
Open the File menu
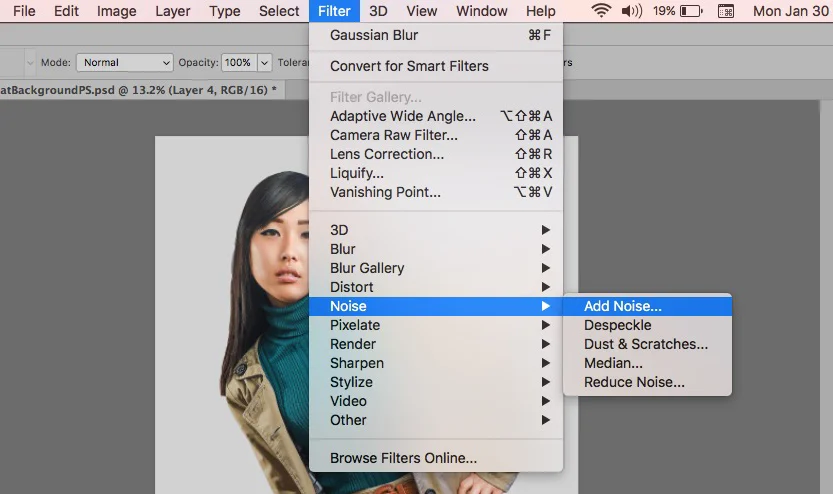pos(24,11)
